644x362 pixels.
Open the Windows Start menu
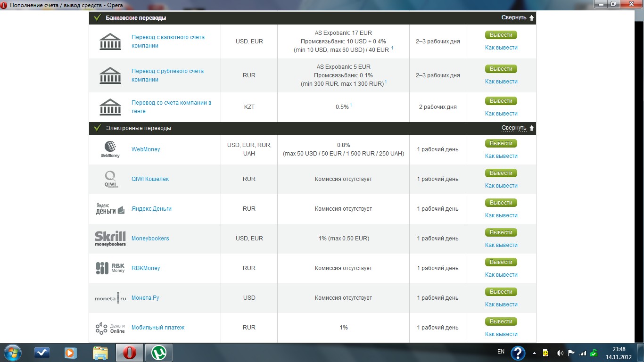coord(12,353)
